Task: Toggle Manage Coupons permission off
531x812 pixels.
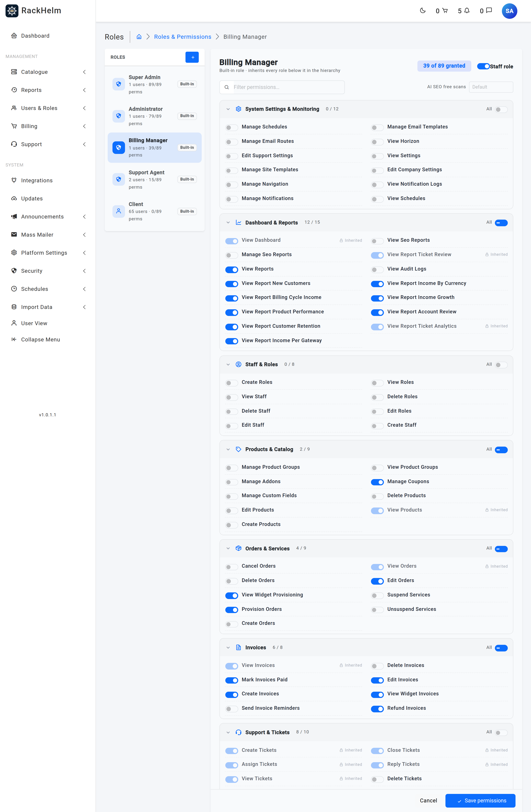Action: tap(377, 482)
